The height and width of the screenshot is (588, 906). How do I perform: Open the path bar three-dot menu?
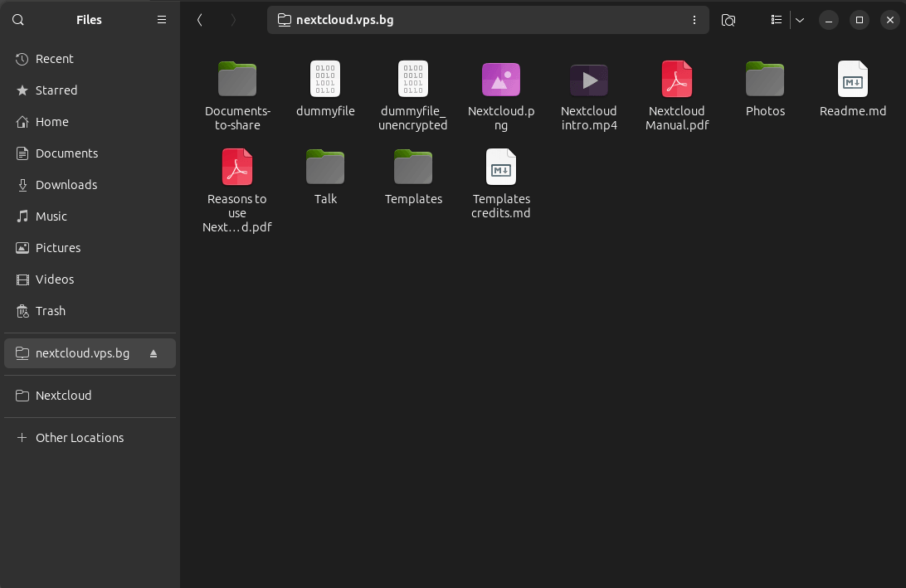click(x=694, y=20)
